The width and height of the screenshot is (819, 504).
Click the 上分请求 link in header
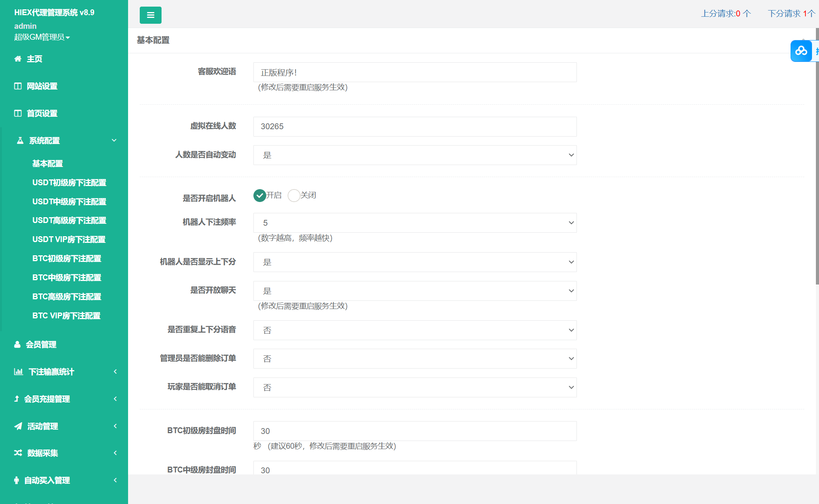click(726, 14)
